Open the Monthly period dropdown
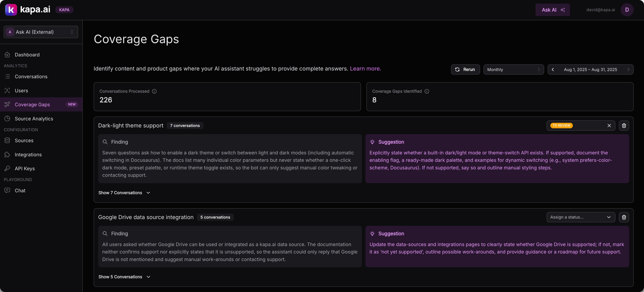Screen dimensions: 644x292 pos(513,70)
